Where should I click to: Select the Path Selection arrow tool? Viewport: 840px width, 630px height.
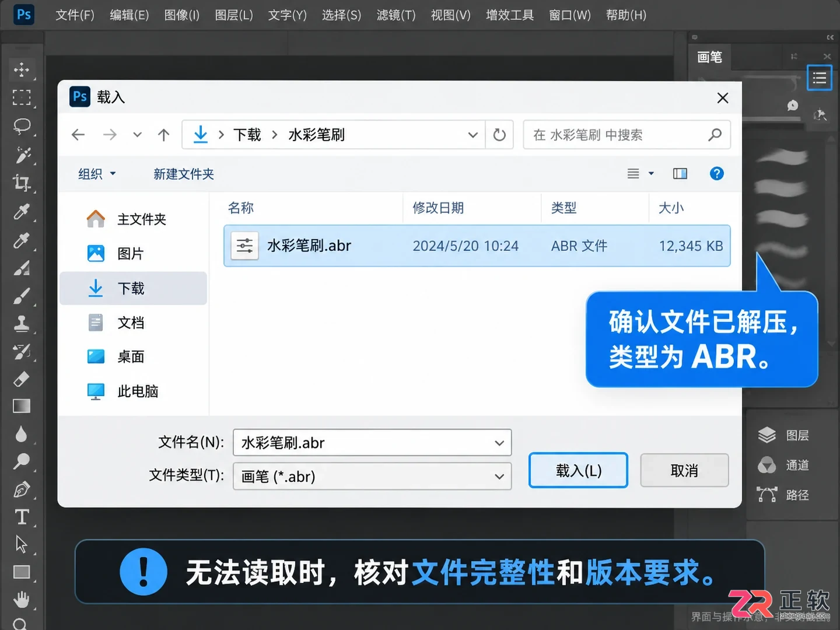(22, 544)
